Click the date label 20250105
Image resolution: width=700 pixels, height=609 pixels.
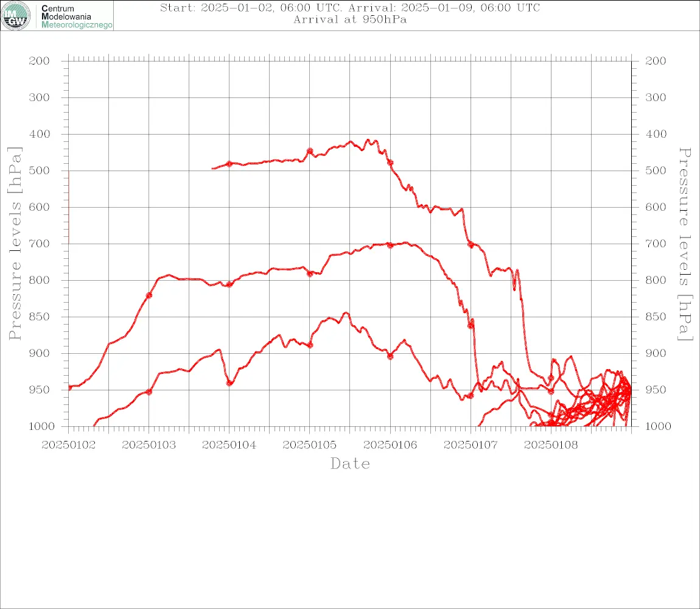pos(309,445)
